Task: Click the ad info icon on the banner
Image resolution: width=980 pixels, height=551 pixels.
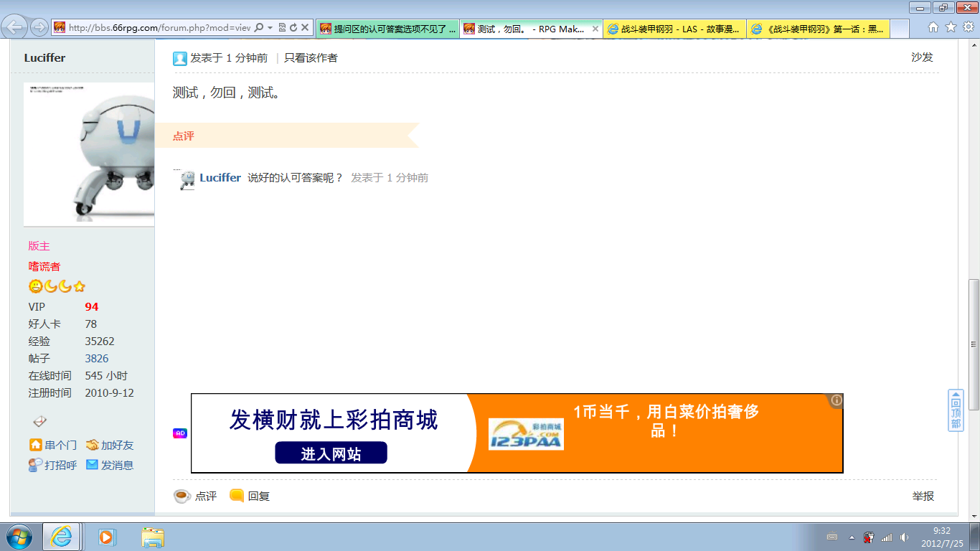Action: coord(836,400)
